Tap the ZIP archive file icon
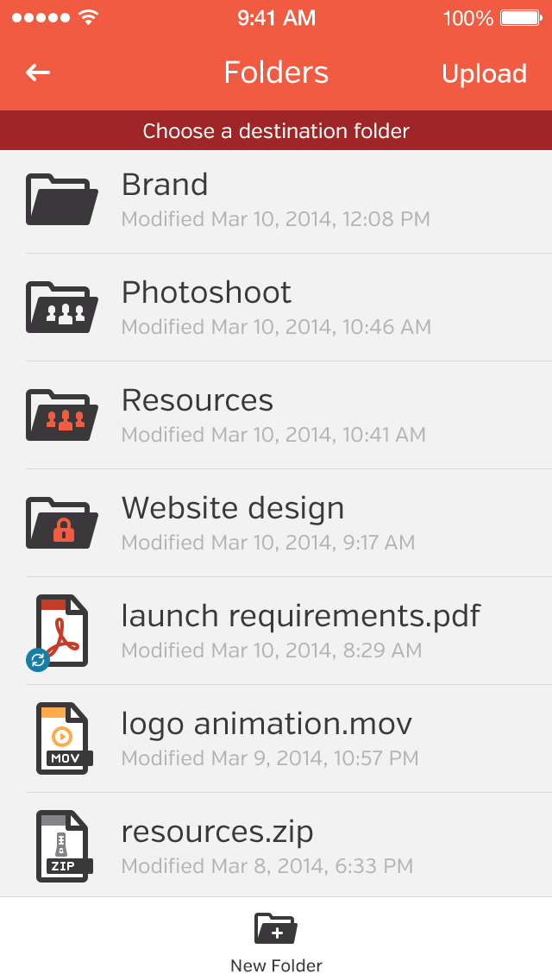 tap(64, 846)
